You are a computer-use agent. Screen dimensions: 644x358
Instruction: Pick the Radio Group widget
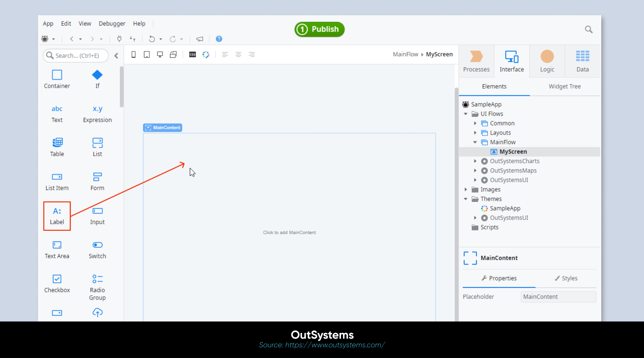97,279
